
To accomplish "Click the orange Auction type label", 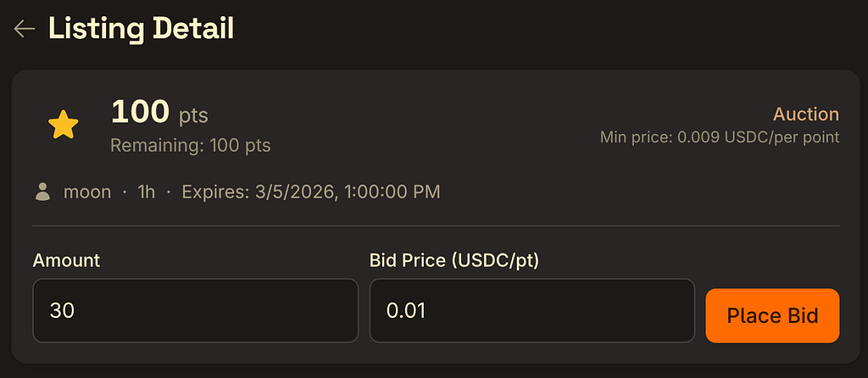I will 805,114.
